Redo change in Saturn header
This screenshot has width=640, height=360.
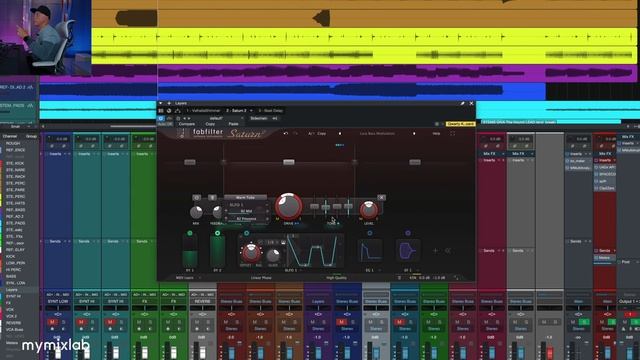(x=295, y=133)
